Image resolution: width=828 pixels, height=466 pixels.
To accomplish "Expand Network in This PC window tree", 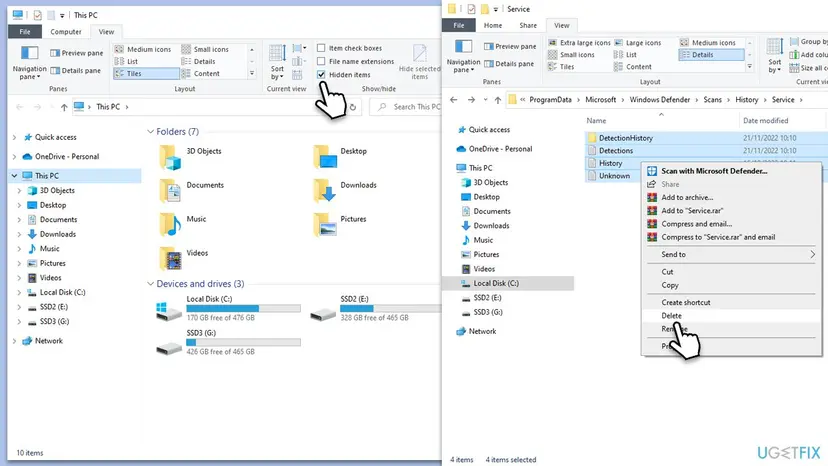I will (x=14, y=341).
